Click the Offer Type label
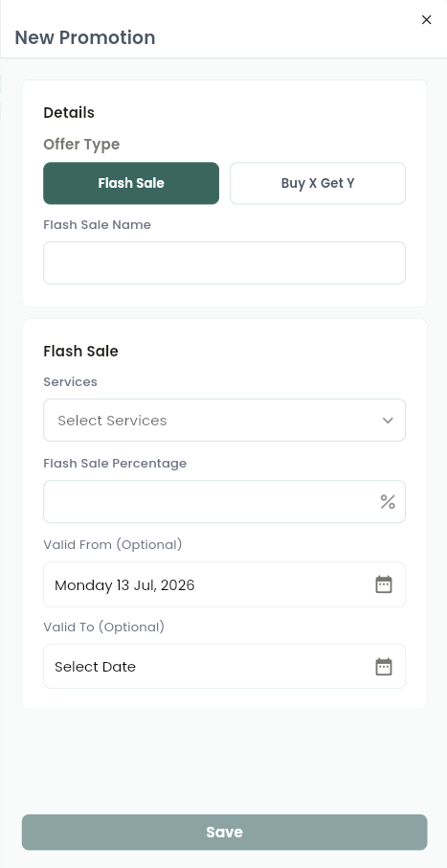The image size is (447, 868). (x=81, y=145)
